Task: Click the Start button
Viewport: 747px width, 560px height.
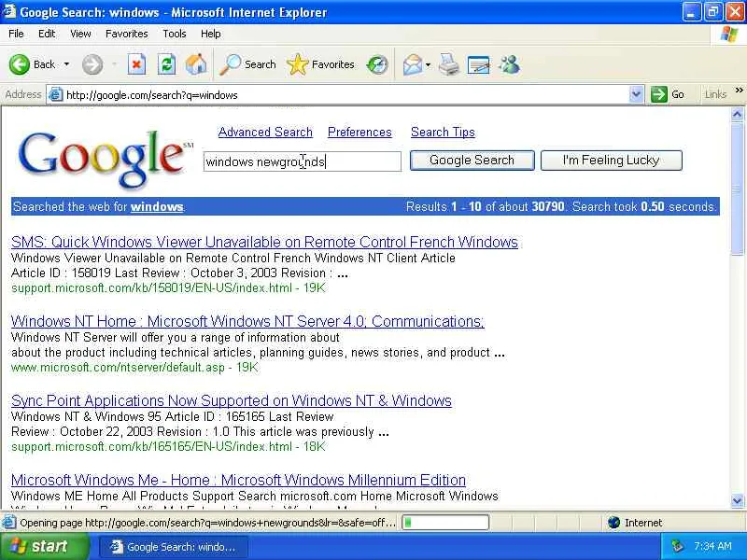Action: tap(44, 546)
